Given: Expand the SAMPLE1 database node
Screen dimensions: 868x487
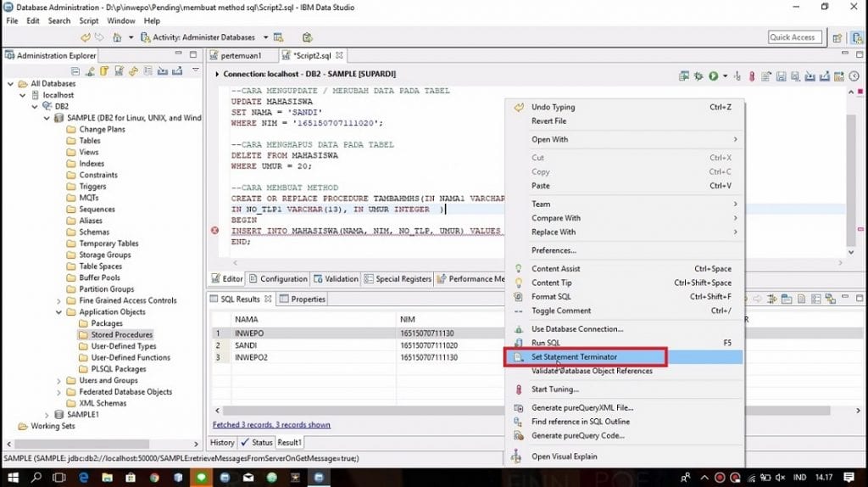Looking at the screenshot, I should click(x=47, y=415).
